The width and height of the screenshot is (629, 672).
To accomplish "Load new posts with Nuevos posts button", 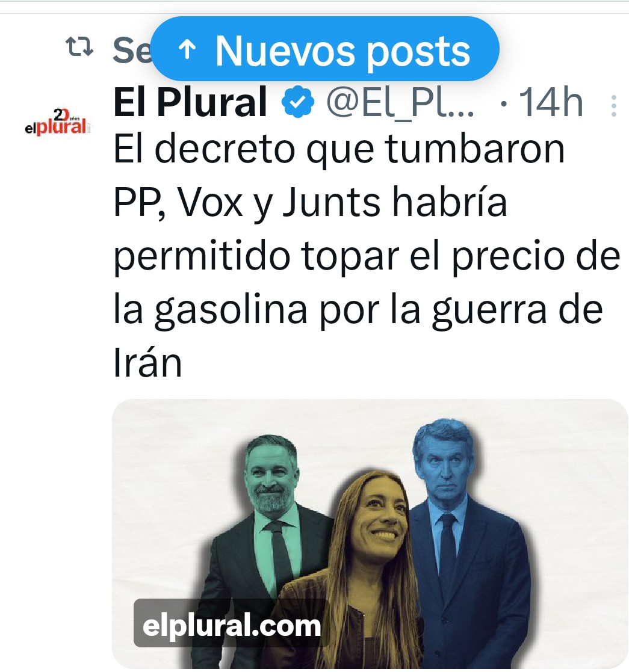I will [325, 49].
